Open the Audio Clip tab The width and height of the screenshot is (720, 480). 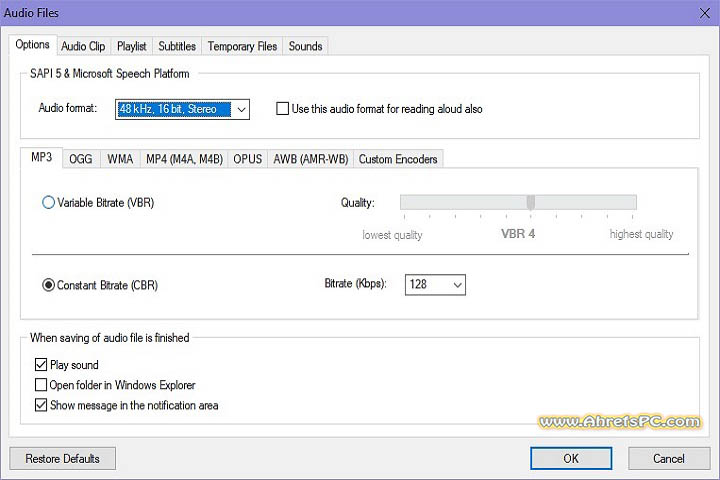pos(83,46)
